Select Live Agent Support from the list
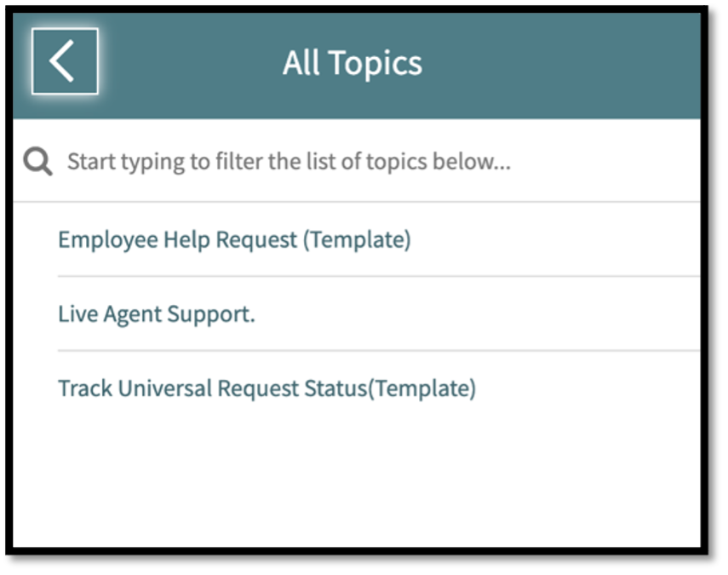The width and height of the screenshot is (728, 575). [x=157, y=313]
